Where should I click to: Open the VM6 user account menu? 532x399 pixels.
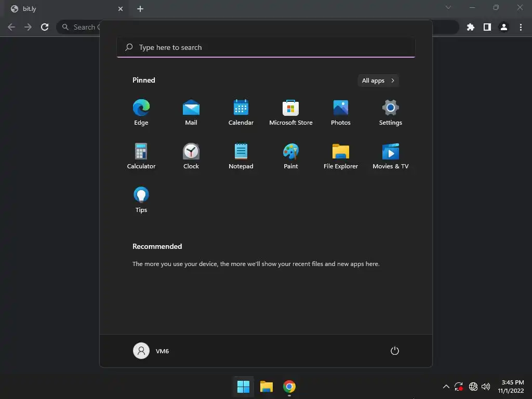pyautogui.click(x=151, y=351)
